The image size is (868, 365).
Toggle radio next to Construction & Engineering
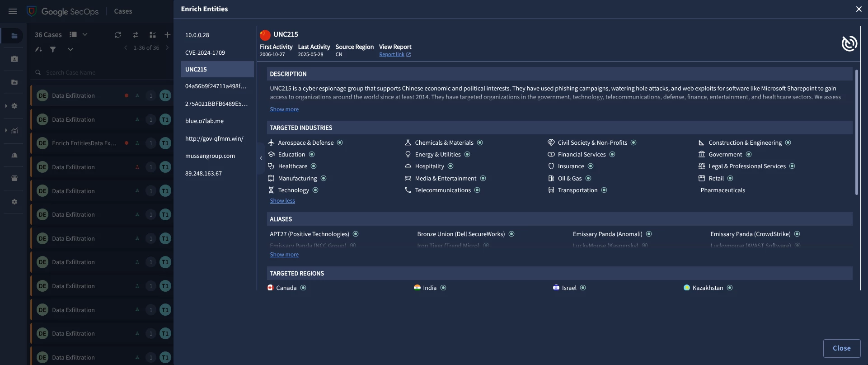[x=788, y=142]
